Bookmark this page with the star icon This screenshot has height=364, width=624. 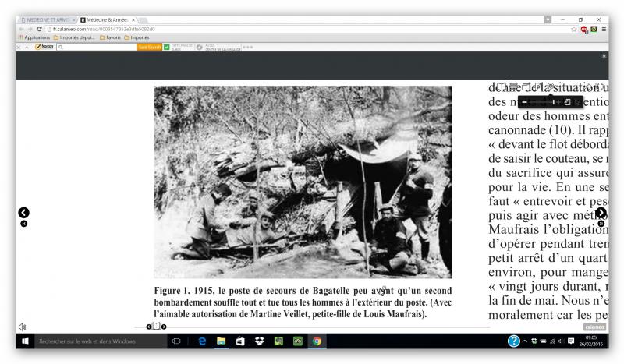click(x=573, y=29)
